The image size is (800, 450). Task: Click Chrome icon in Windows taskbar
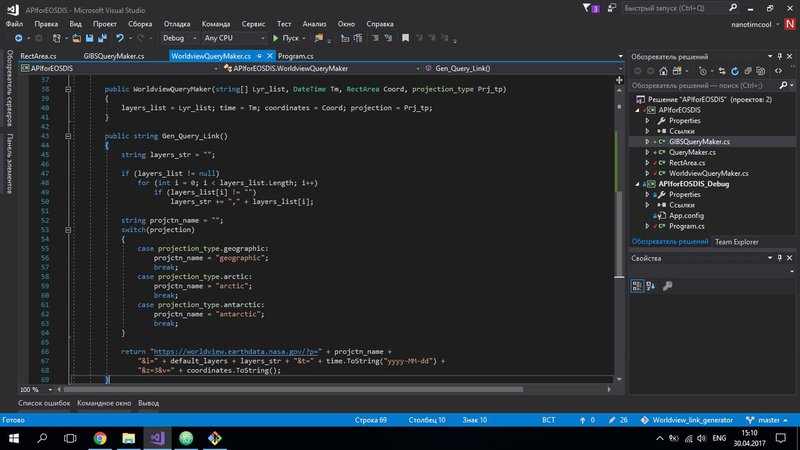(100, 438)
